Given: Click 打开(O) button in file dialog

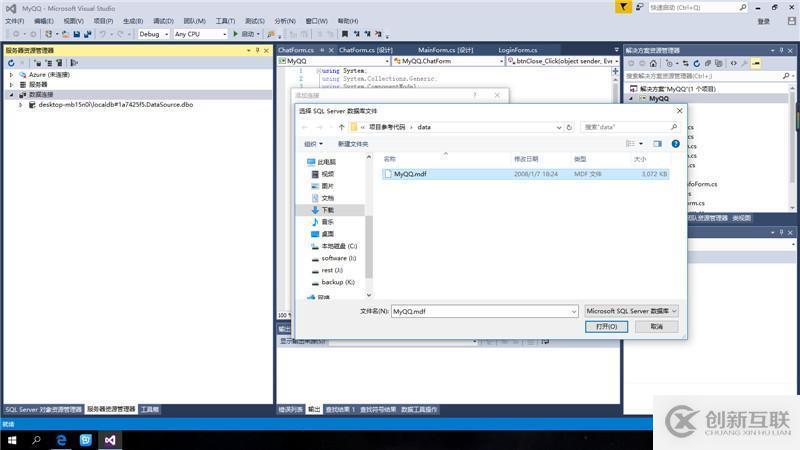Looking at the screenshot, I should point(606,327).
